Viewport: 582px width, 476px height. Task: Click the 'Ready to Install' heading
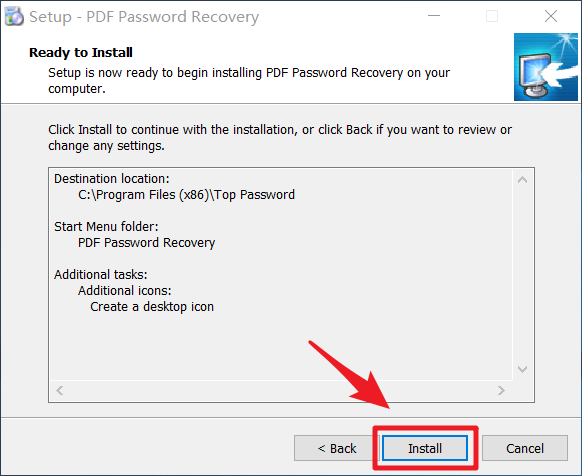(x=81, y=52)
